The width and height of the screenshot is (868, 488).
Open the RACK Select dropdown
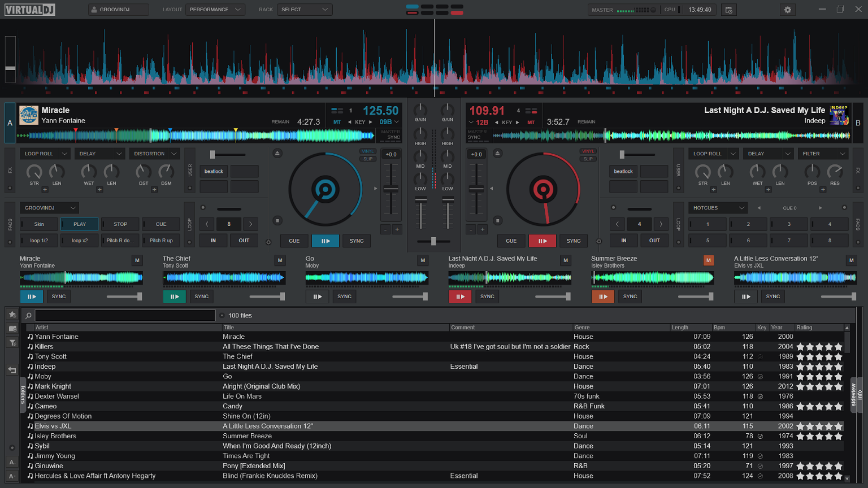point(305,10)
